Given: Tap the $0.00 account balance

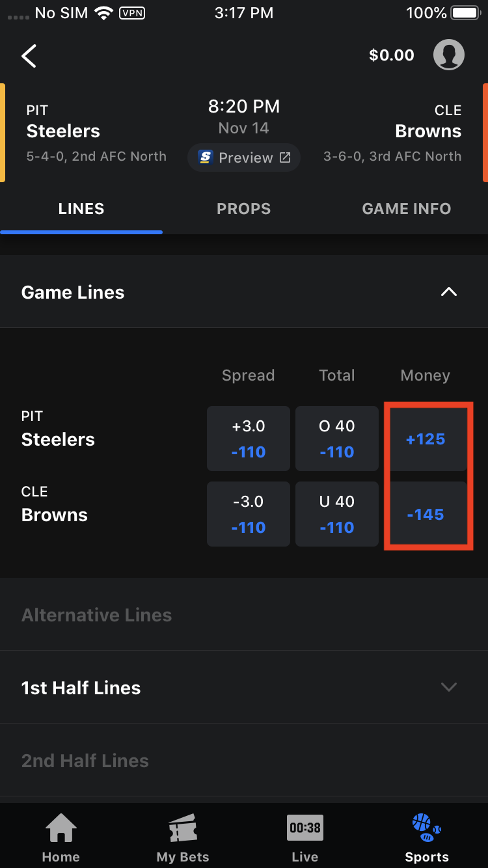Looking at the screenshot, I should click(x=391, y=55).
